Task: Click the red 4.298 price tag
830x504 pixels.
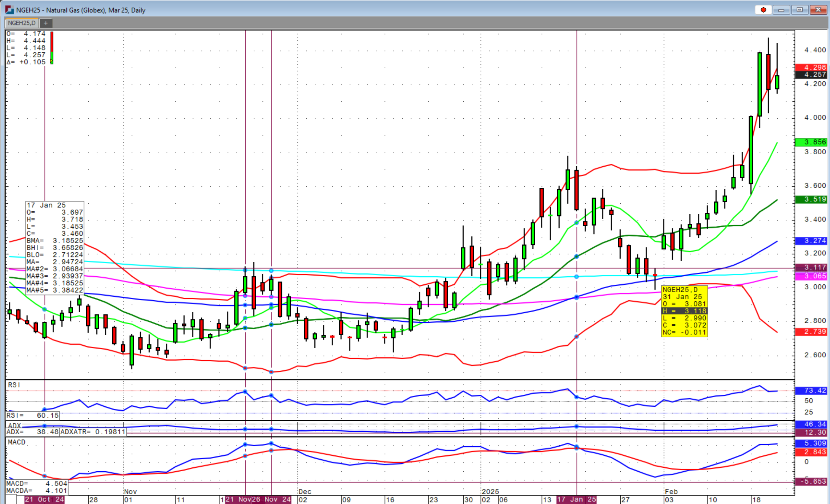Action: (x=811, y=68)
